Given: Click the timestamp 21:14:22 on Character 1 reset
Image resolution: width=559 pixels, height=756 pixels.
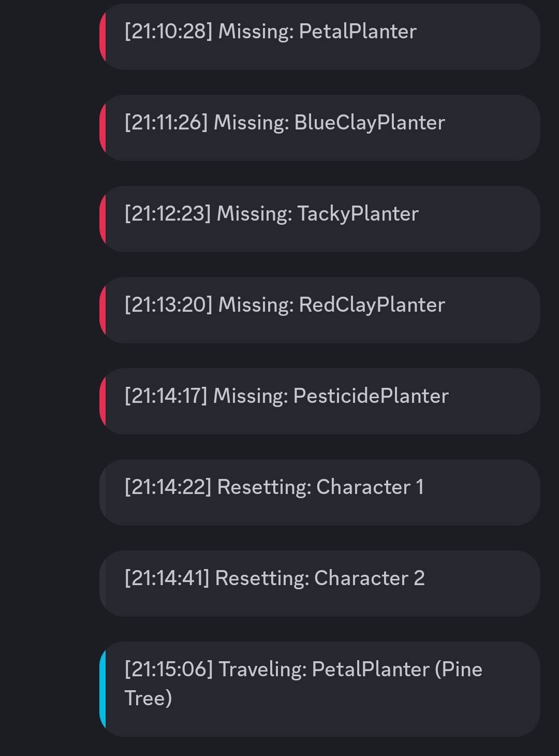Looking at the screenshot, I should [167, 486].
